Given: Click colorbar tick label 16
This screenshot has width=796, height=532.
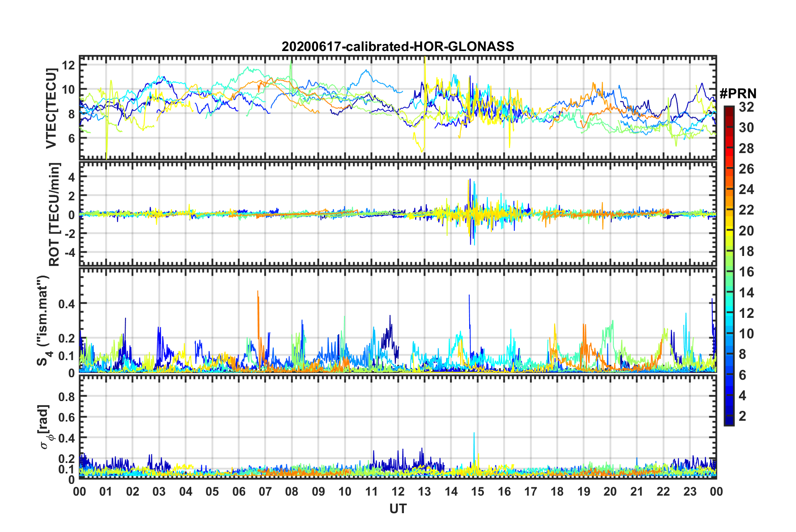Looking at the screenshot, I should click(746, 272).
